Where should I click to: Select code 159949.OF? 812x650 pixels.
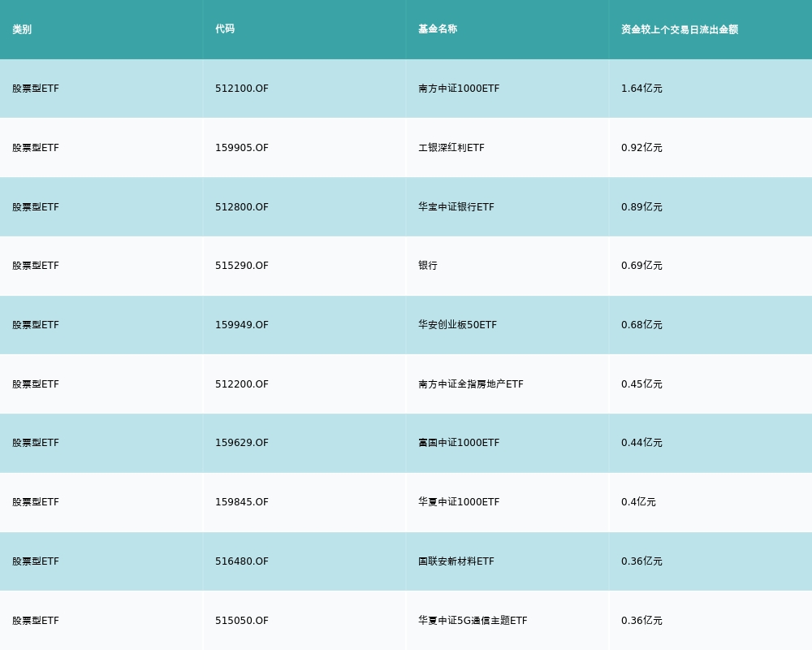[242, 325]
